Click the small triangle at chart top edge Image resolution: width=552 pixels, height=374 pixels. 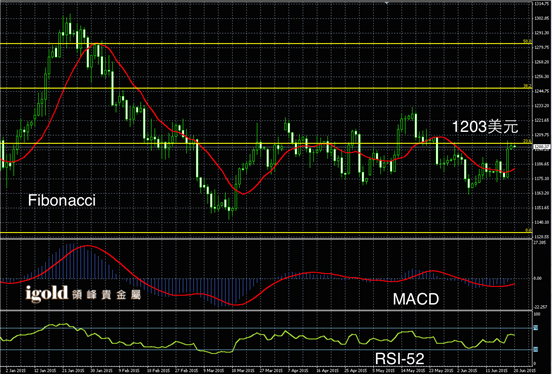tap(387, 3)
